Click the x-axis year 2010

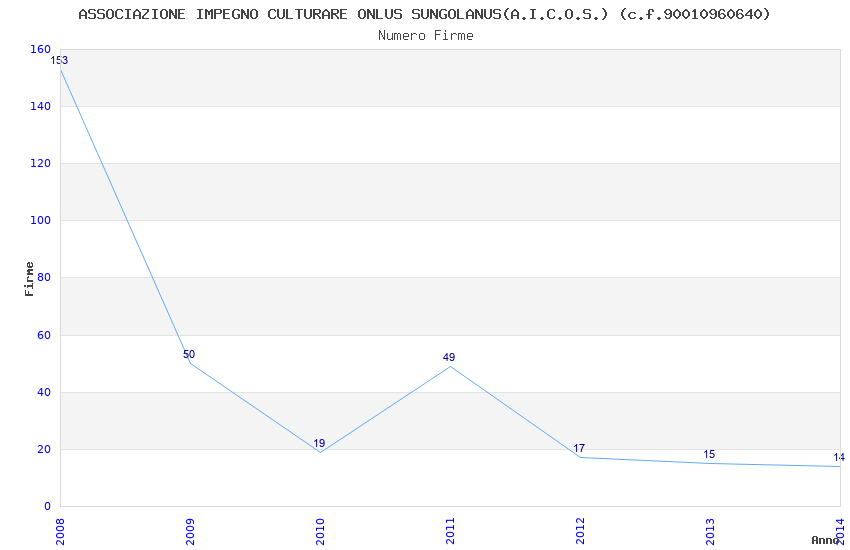coord(320,532)
